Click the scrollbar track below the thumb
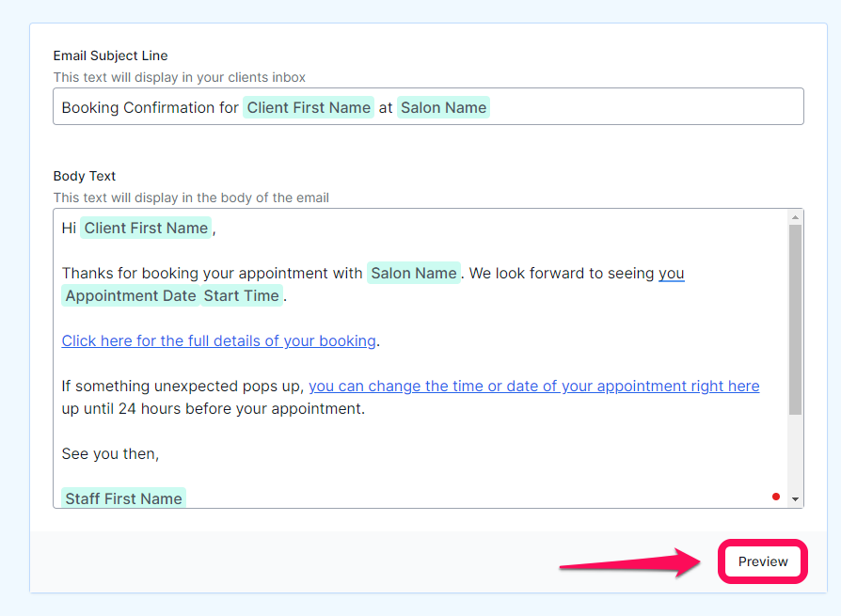This screenshot has width=841, height=616. [795, 453]
